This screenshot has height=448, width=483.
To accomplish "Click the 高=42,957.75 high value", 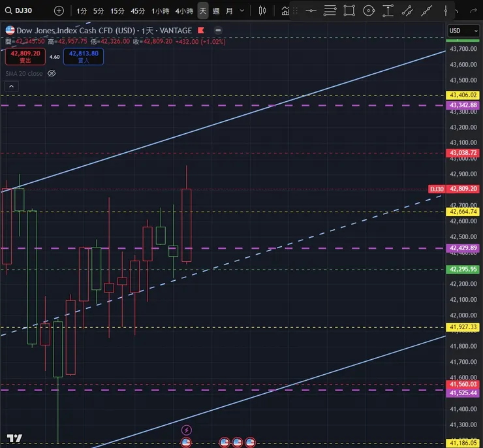I will tap(67, 41).
